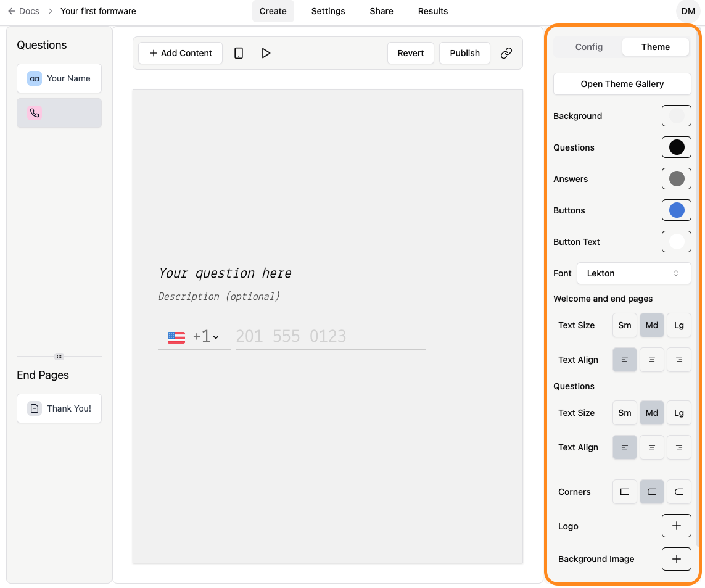Click the play preview icon in toolbar

coord(266,53)
